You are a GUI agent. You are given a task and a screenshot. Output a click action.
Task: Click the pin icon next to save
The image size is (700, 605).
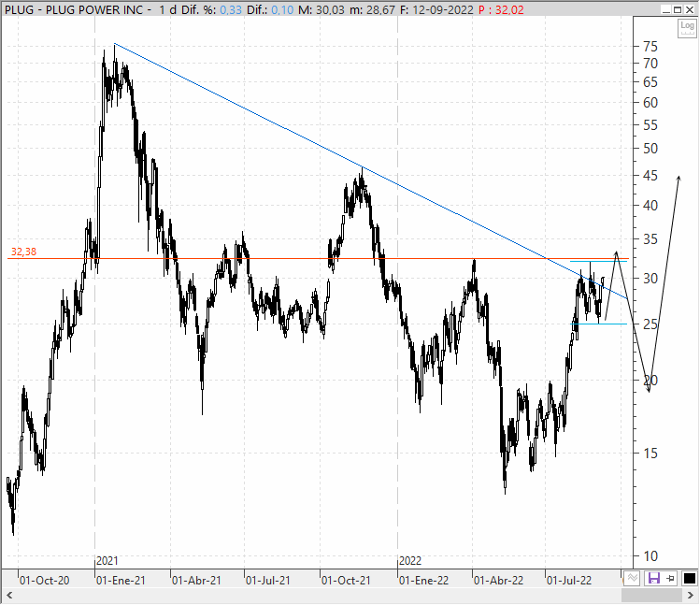click(670, 579)
